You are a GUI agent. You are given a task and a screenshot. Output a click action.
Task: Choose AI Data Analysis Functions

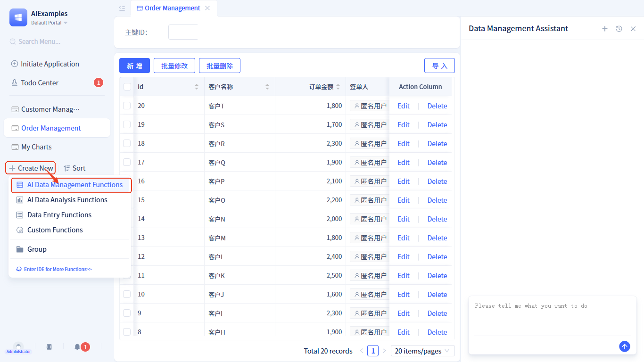pyautogui.click(x=70, y=200)
